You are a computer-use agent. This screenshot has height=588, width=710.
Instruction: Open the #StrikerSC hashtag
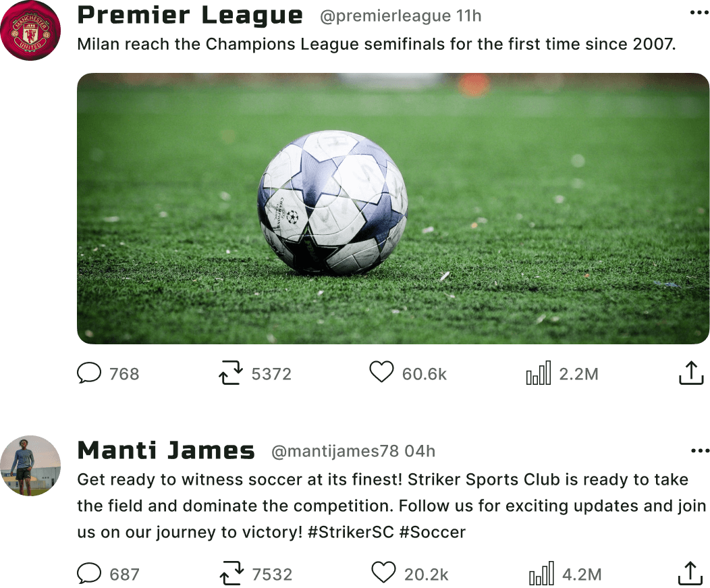click(351, 532)
